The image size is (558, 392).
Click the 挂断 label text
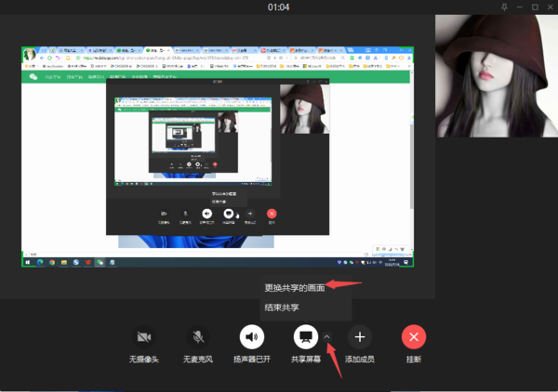(414, 359)
